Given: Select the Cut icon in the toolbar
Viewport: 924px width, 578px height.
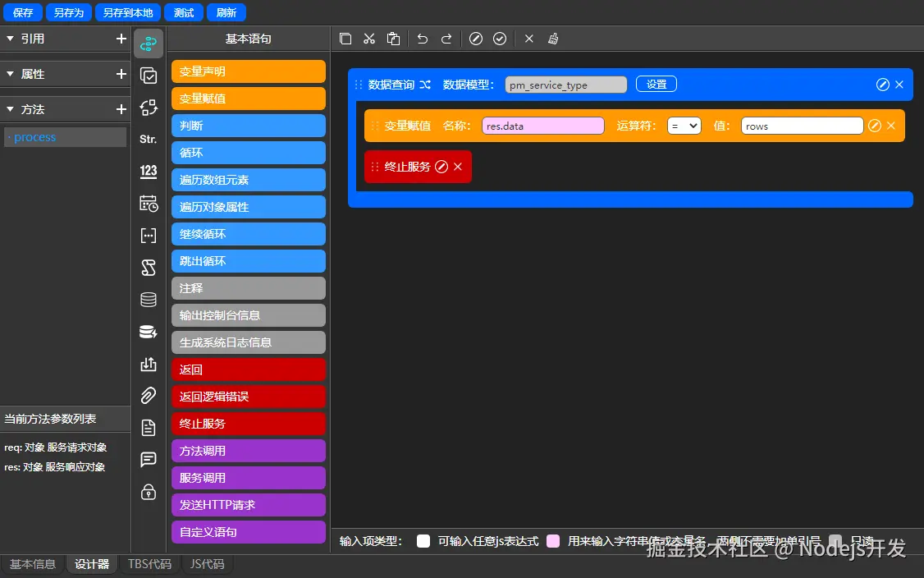Looking at the screenshot, I should pos(368,39).
